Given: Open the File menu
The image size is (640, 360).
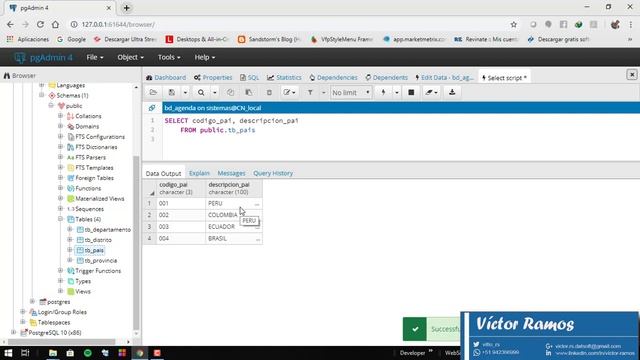Looking at the screenshot, I should [95, 58].
